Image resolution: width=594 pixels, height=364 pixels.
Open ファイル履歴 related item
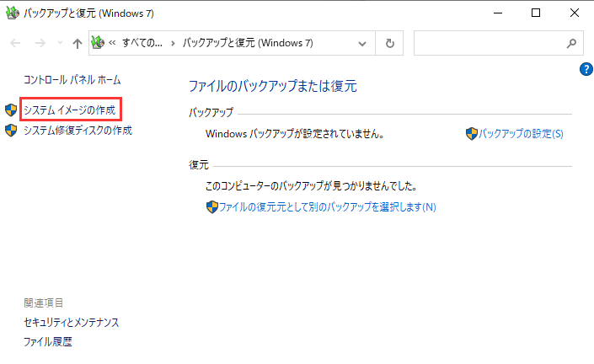point(48,342)
